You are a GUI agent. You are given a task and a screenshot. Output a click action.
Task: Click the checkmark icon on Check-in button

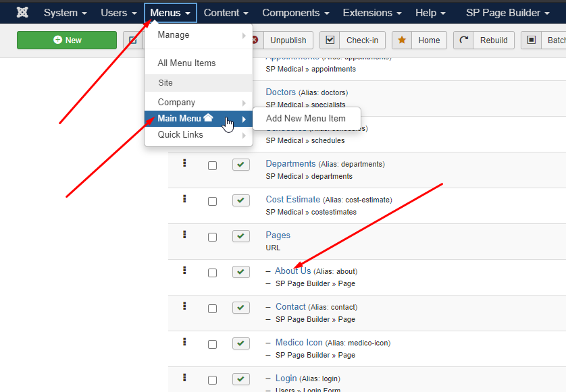pos(330,40)
